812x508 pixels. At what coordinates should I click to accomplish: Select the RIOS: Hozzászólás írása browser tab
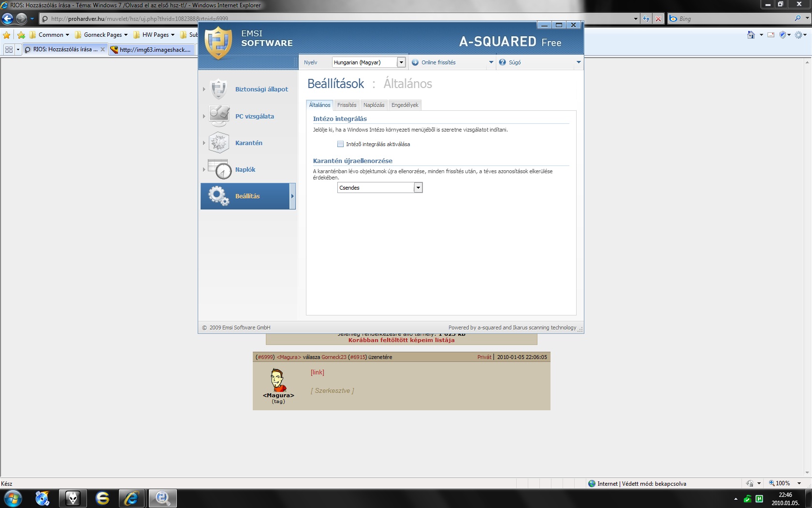point(65,49)
